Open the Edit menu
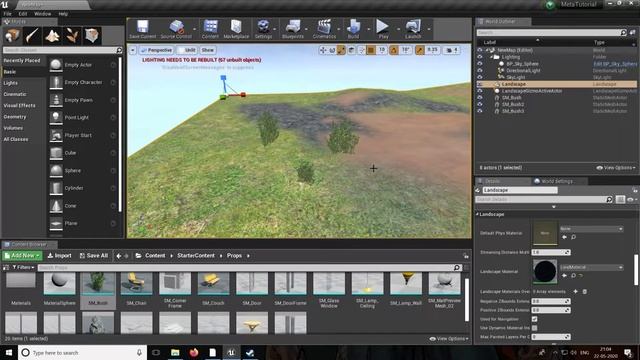Image resolution: width=640 pixels, height=360 pixels. 22,14
